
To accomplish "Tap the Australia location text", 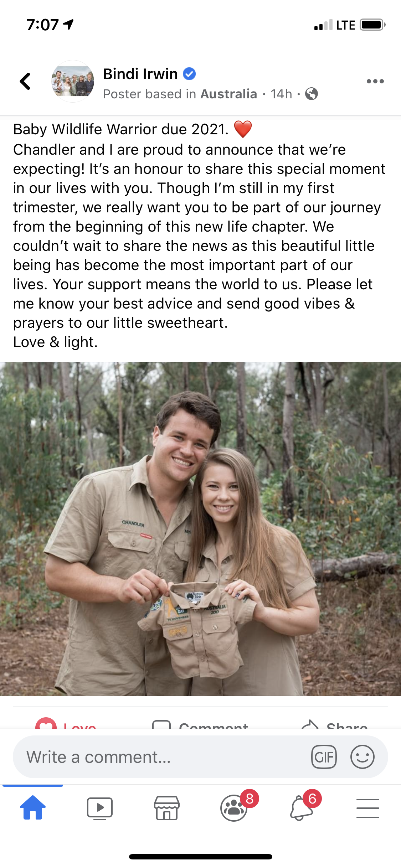I will 228,94.
